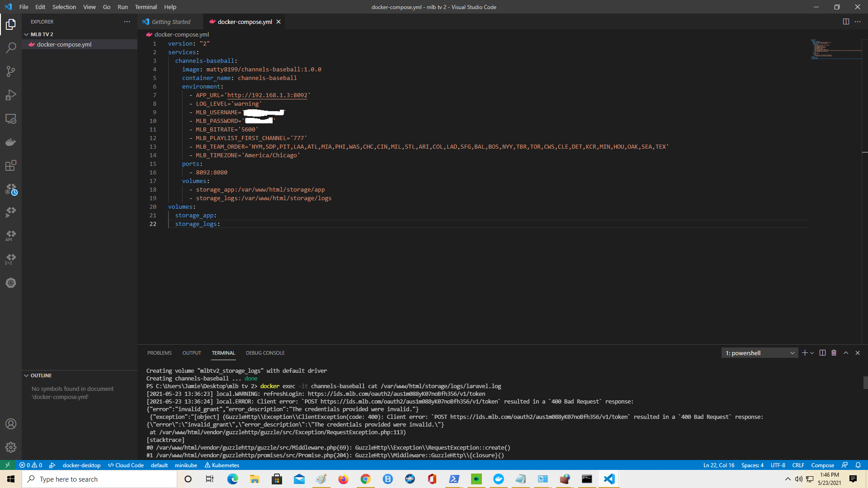Click the APP_URL link in the editor
The height and width of the screenshot is (488, 868).
click(x=267, y=95)
